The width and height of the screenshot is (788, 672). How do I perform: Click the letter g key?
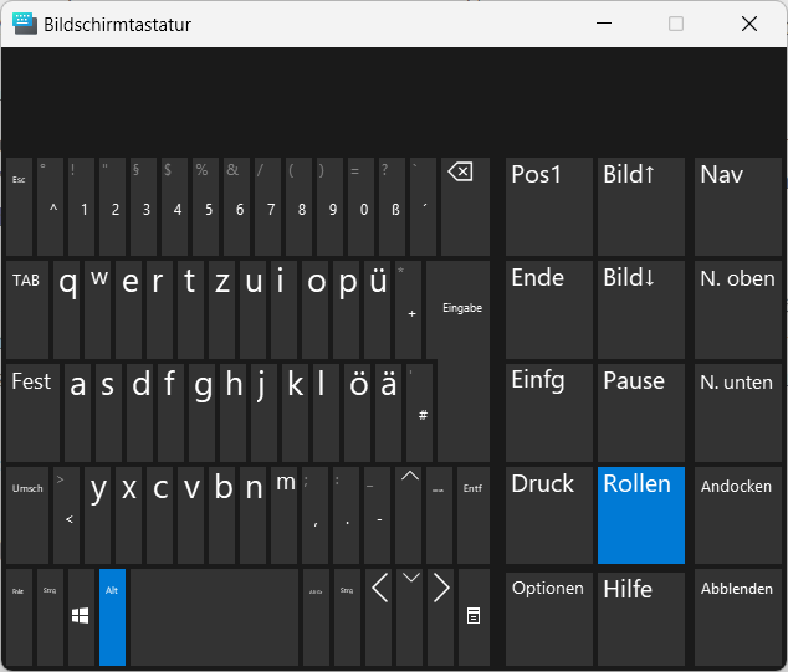(x=202, y=413)
